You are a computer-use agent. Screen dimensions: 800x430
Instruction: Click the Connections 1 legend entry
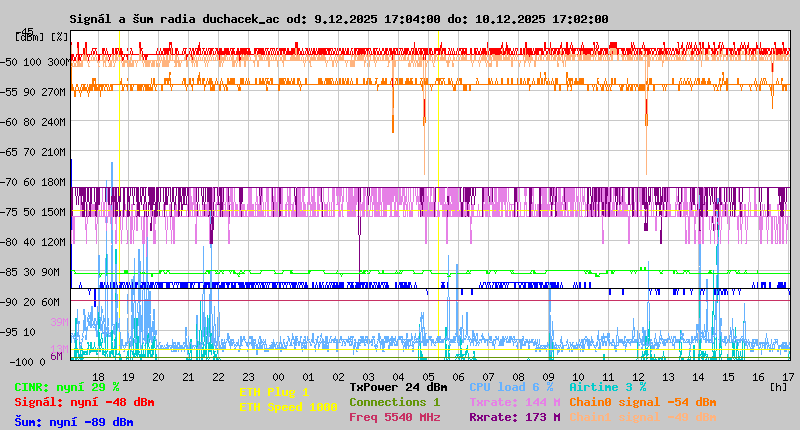pyautogui.click(x=394, y=402)
